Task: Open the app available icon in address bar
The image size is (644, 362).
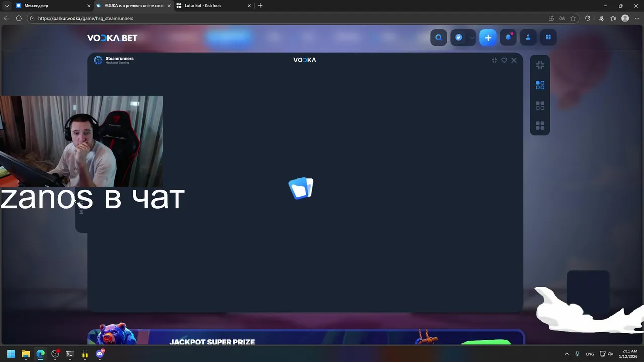Action: [551, 18]
